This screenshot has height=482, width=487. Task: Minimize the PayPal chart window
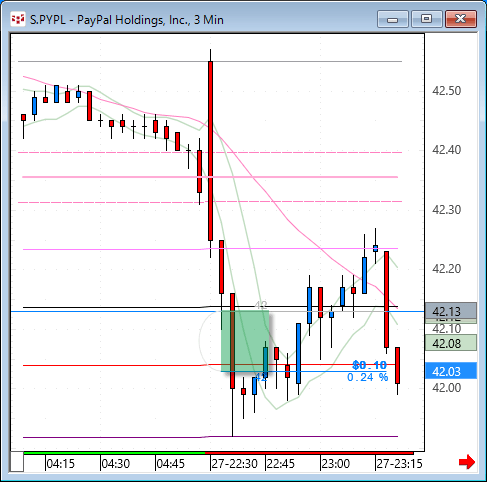click(x=393, y=19)
